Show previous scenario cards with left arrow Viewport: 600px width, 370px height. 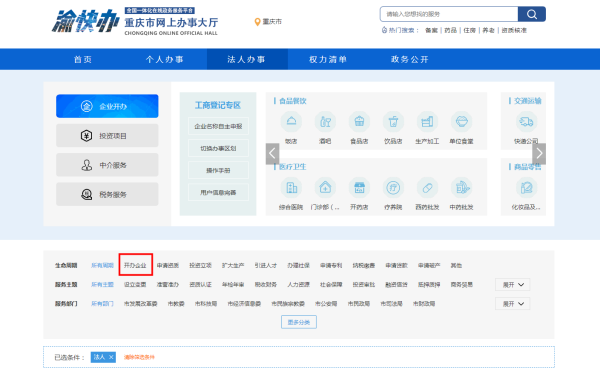[272, 153]
